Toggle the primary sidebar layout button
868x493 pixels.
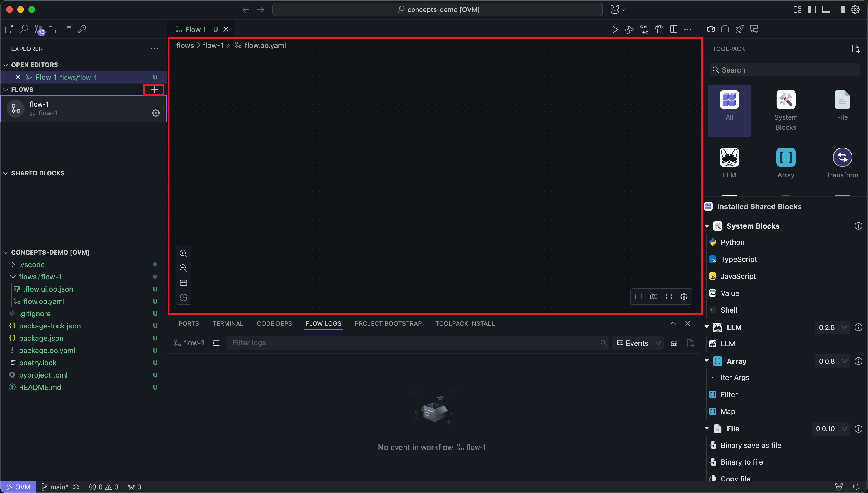pyautogui.click(x=811, y=9)
